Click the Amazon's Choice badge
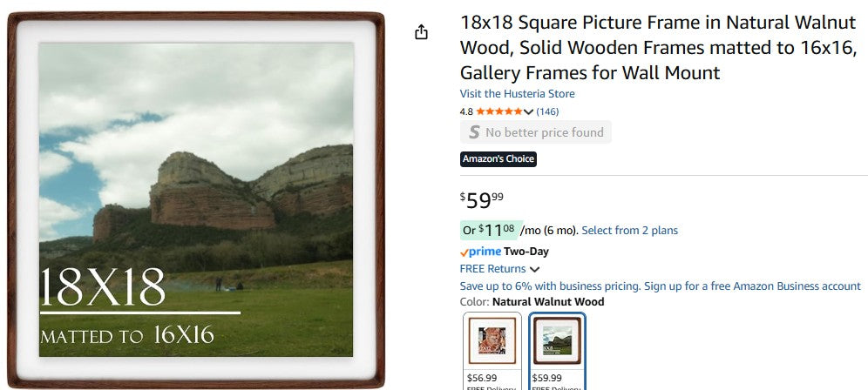 (x=498, y=158)
